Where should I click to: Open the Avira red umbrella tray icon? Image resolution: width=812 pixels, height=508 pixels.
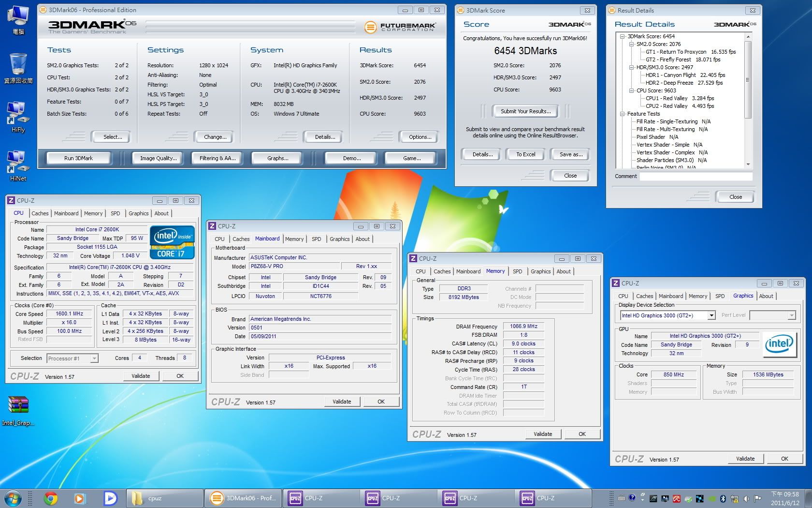click(677, 498)
